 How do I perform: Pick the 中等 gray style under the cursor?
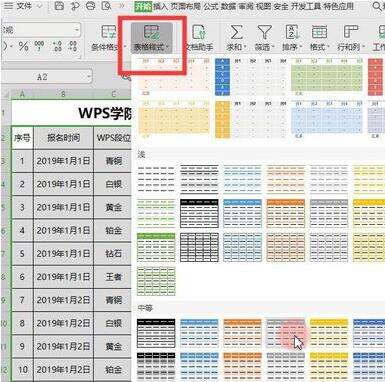(x=286, y=333)
